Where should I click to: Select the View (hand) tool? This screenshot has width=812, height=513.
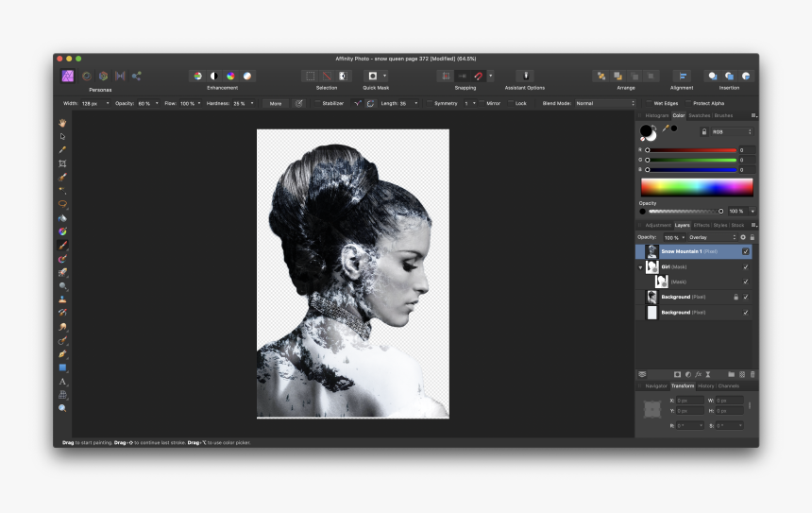tap(62, 123)
